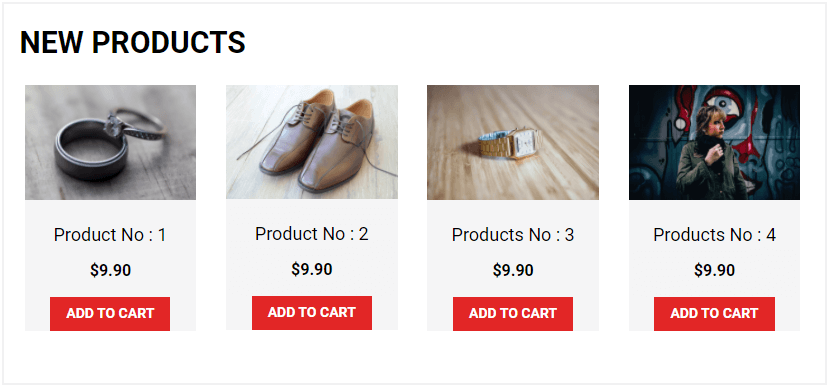Click Add to Cart under Products No : 4
The image size is (830, 387).
point(714,313)
